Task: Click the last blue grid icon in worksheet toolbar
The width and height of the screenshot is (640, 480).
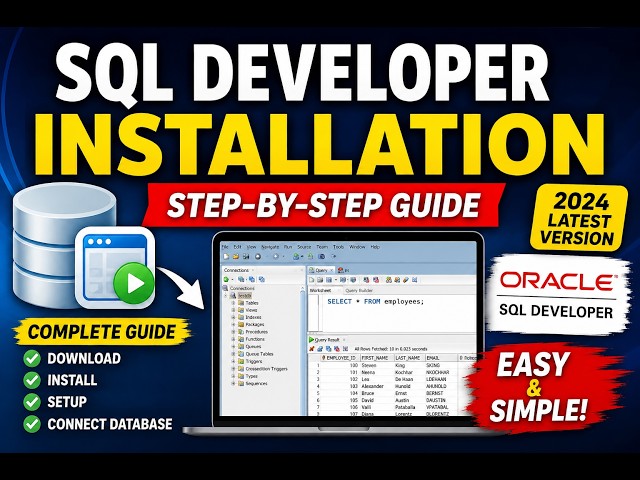Action: tap(415, 280)
